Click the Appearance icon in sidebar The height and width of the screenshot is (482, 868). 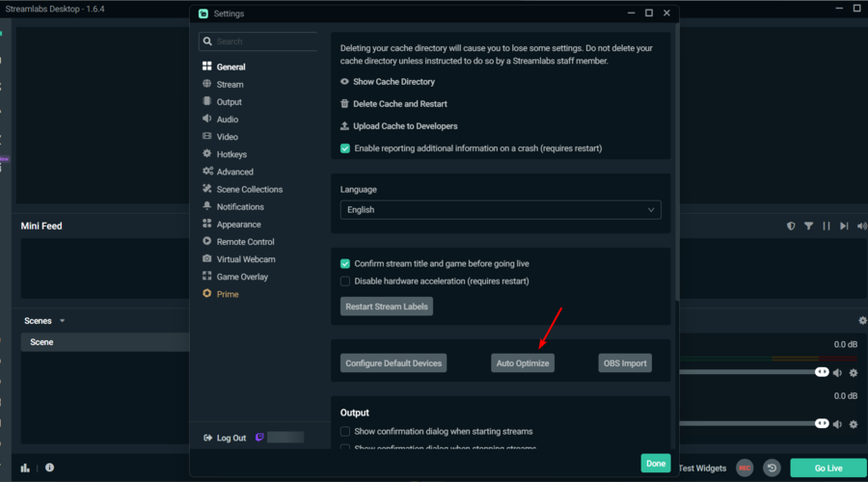click(207, 224)
